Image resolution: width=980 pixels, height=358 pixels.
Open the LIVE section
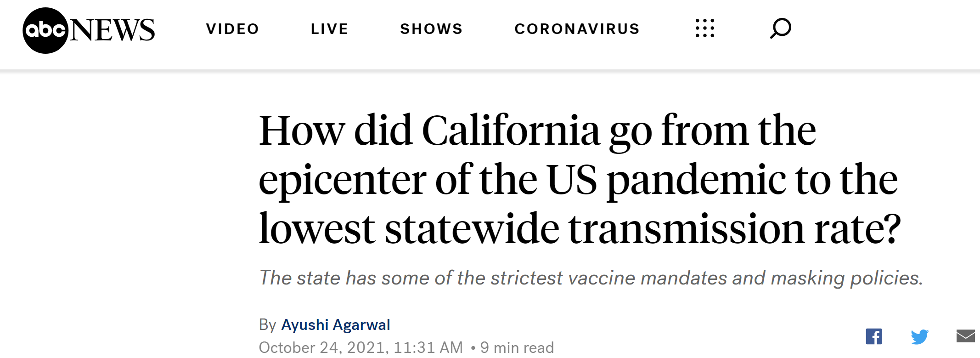tap(329, 28)
